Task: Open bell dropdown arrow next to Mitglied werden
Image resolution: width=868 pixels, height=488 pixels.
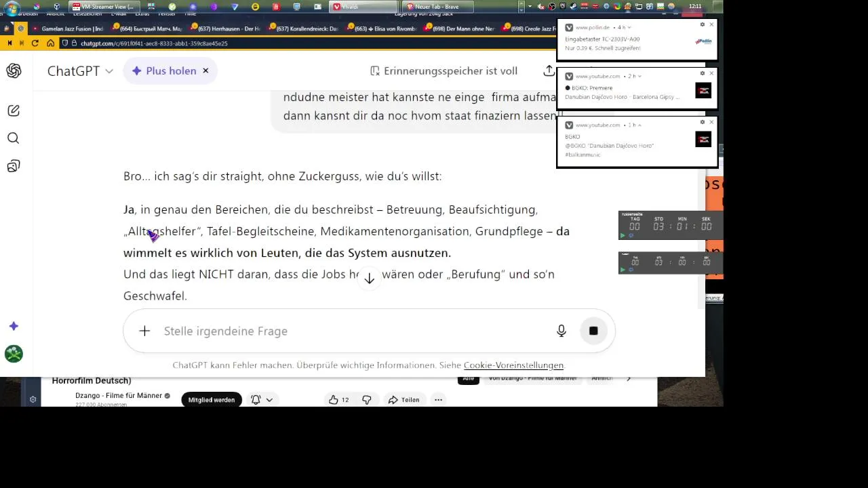Action: point(269,400)
